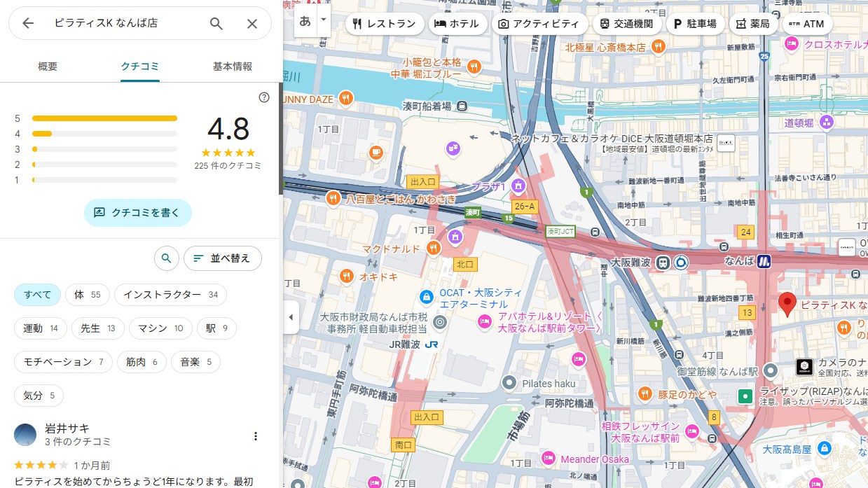Click the クチコミを書く button
The height and width of the screenshot is (488, 868).
point(137,212)
